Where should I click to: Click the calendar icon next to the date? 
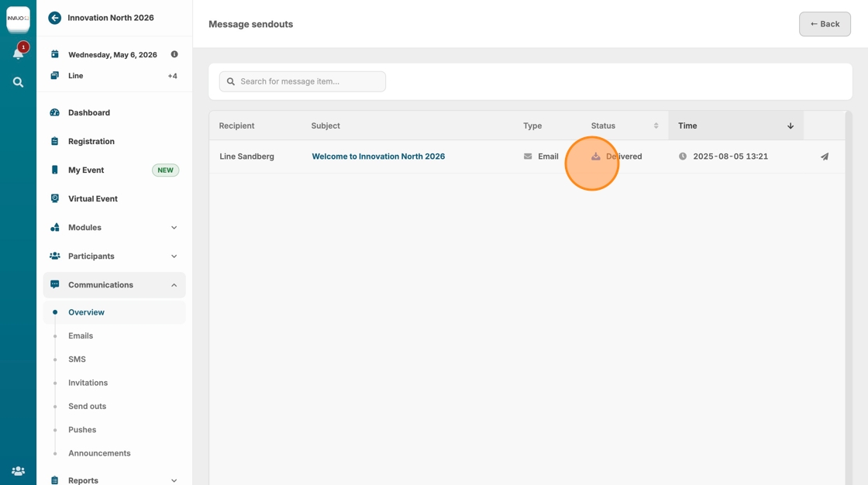(x=55, y=54)
